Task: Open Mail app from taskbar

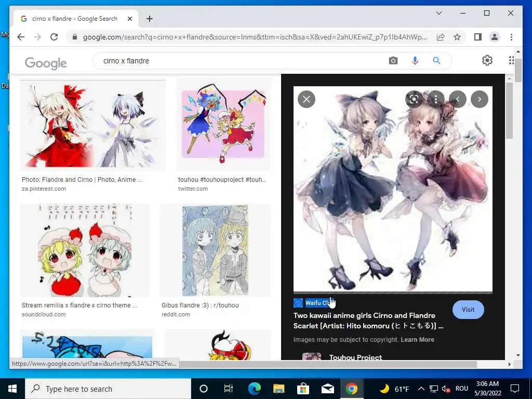Action: pyautogui.click(x=327, y=389)
